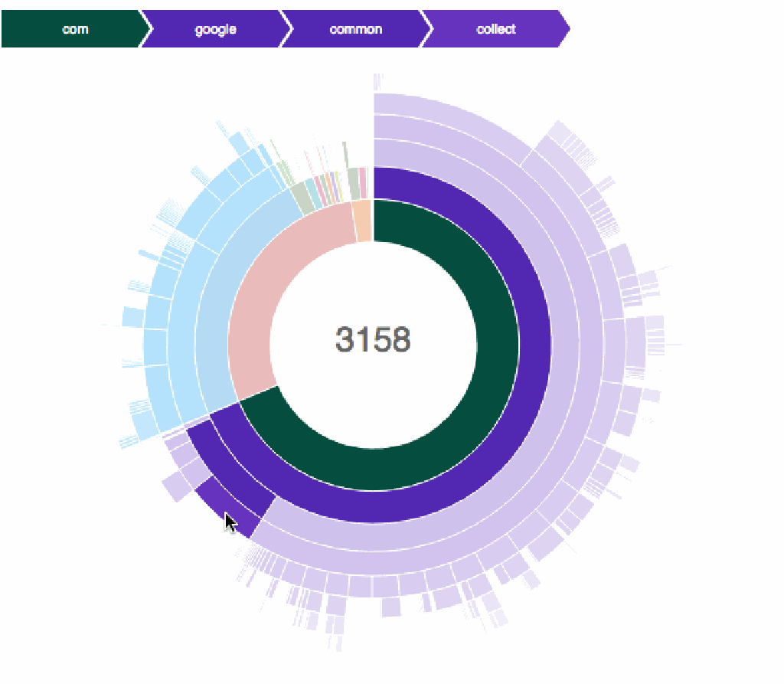Click the "collect" breadcrumb at trail end

[x=496, y=30]
